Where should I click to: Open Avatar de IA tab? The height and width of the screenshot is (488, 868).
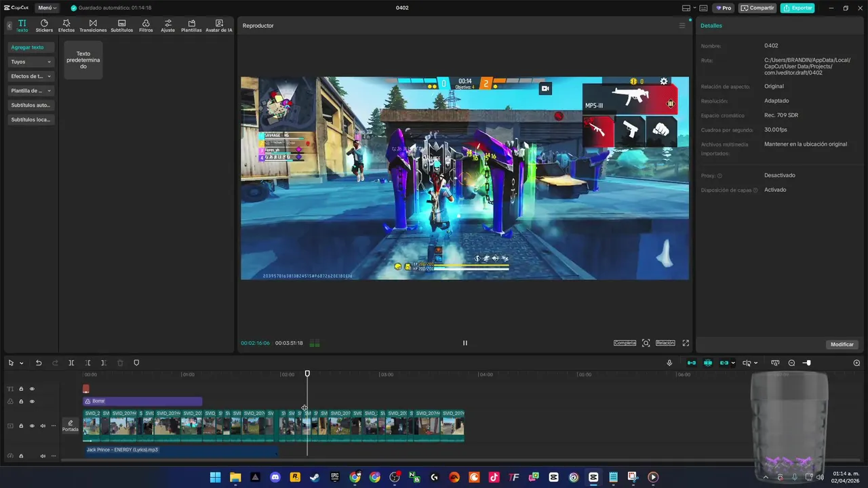click(219, 26)
